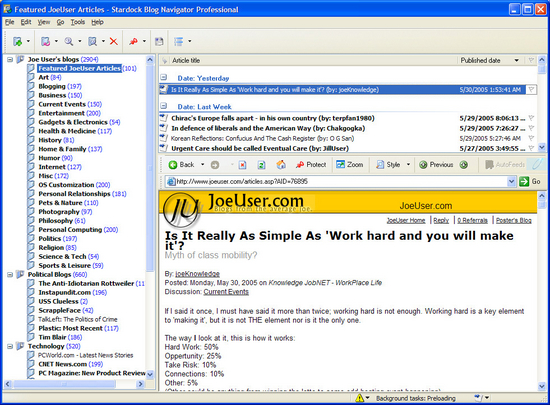Collapse the Technology tree node
The width and height of the screenshot is (550, 405).
(x=10, y=346)
